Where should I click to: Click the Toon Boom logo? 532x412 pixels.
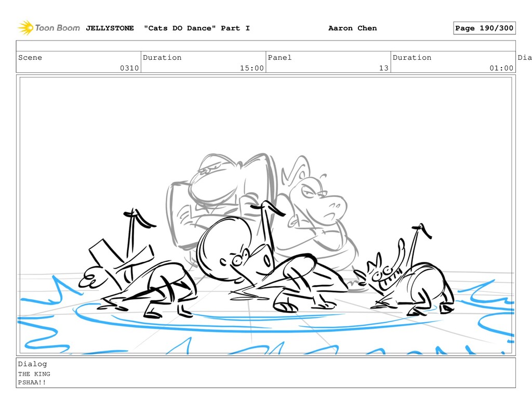[49, 28]
